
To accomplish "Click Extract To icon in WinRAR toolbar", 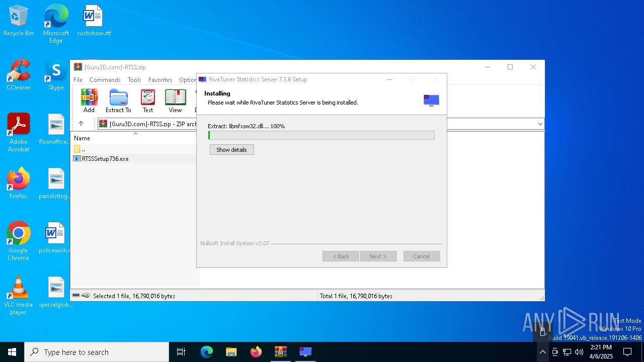I will [x=118, y=101].
